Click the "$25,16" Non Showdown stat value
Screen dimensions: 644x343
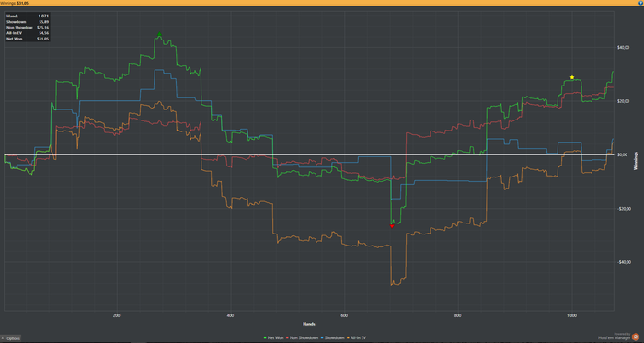pos(43,27)
